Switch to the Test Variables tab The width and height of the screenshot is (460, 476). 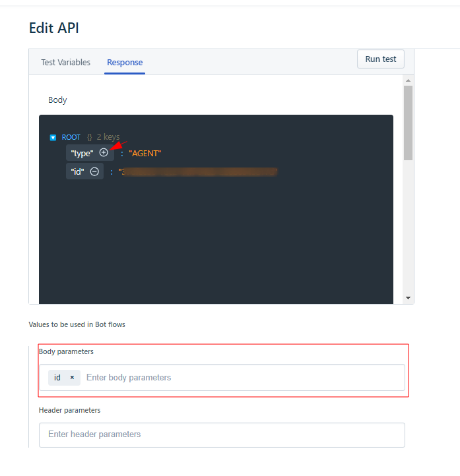coord(65,62)
